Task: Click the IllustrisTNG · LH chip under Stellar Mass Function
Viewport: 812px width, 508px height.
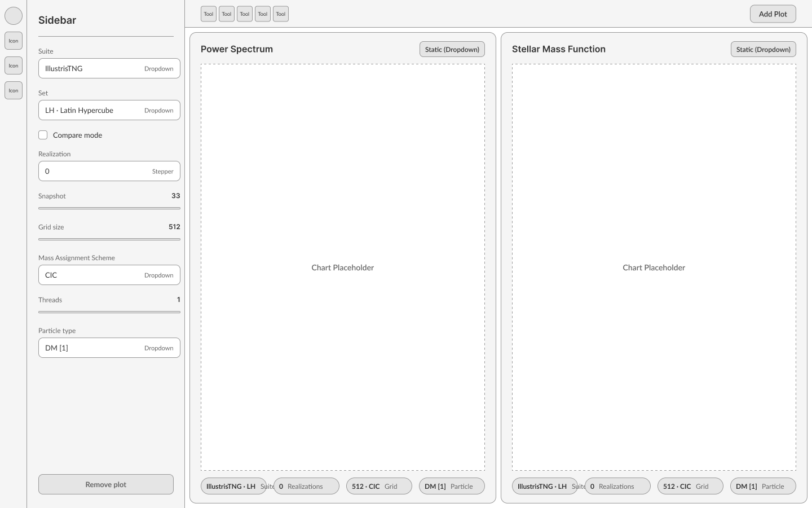Action: click(545, 486)
